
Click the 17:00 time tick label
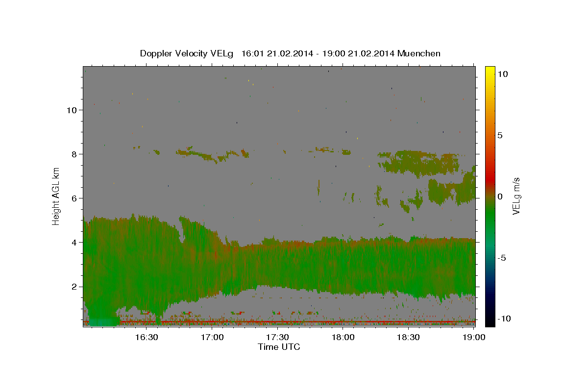tap(212, 338)
